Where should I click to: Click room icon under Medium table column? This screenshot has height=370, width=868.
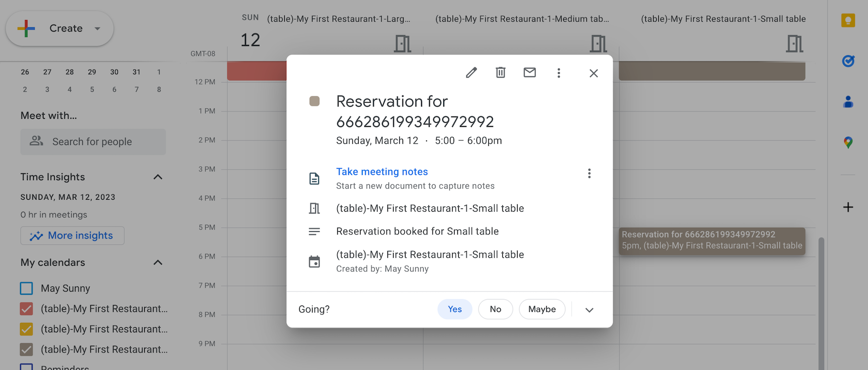tap(598, 44)
